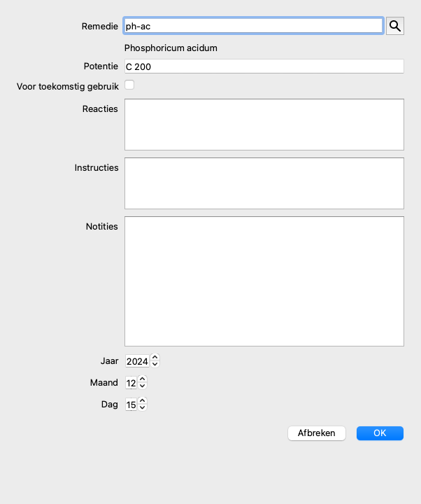421x504 pixels.
Task: Decrease the Jaar value with down arrow
Action: [x=155, y=365]
